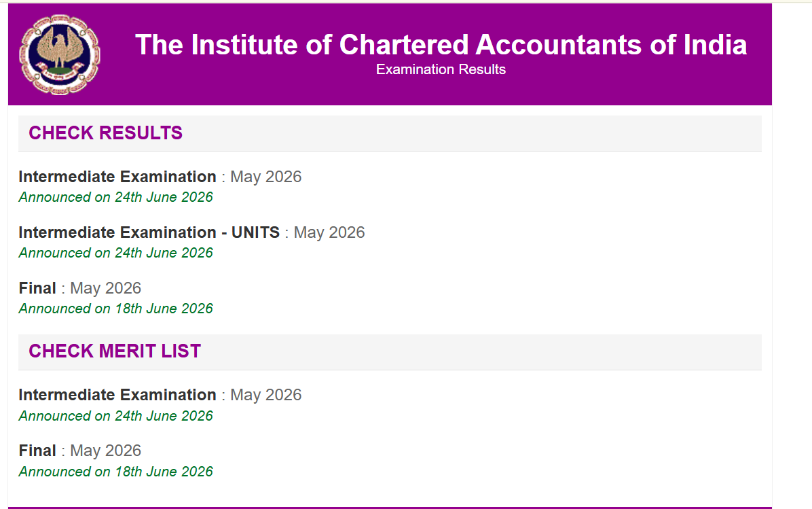Click May 2026 beside Final merit list

coord(106,451)
